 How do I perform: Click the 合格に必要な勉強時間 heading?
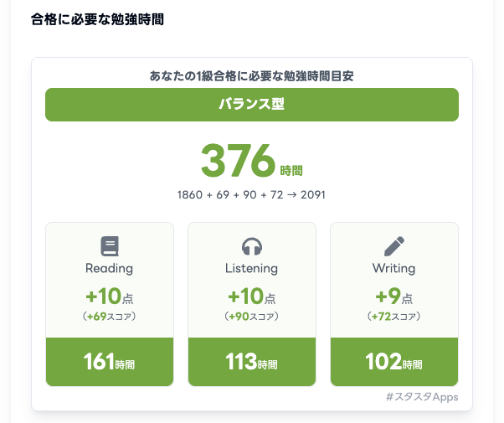tap(96, 18)
